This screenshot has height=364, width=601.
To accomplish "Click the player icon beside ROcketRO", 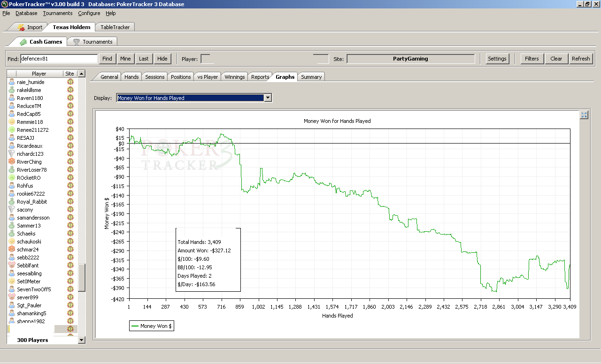I will [x=12, y=178].
